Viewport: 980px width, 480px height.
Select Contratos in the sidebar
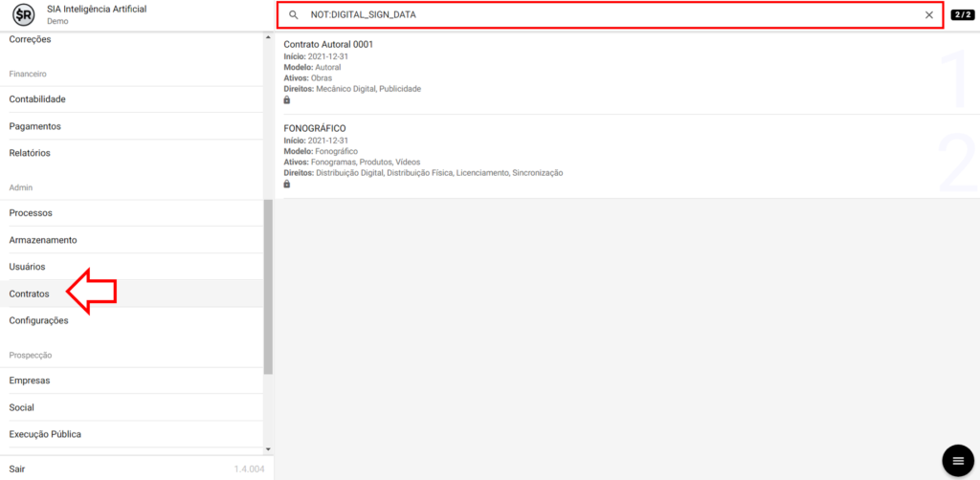(29, 294)
